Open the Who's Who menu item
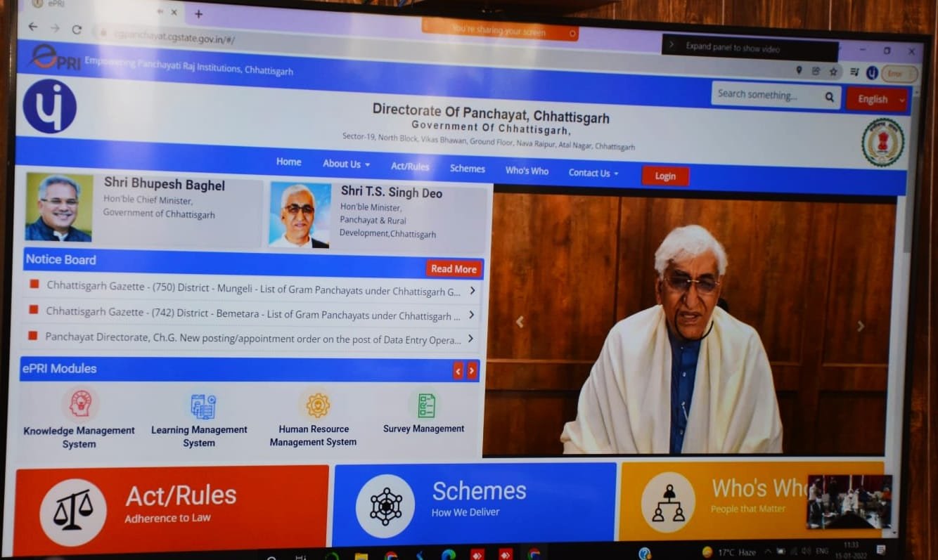Image resolution: width=938 pixels, height=560 pixels. (527, 171)
